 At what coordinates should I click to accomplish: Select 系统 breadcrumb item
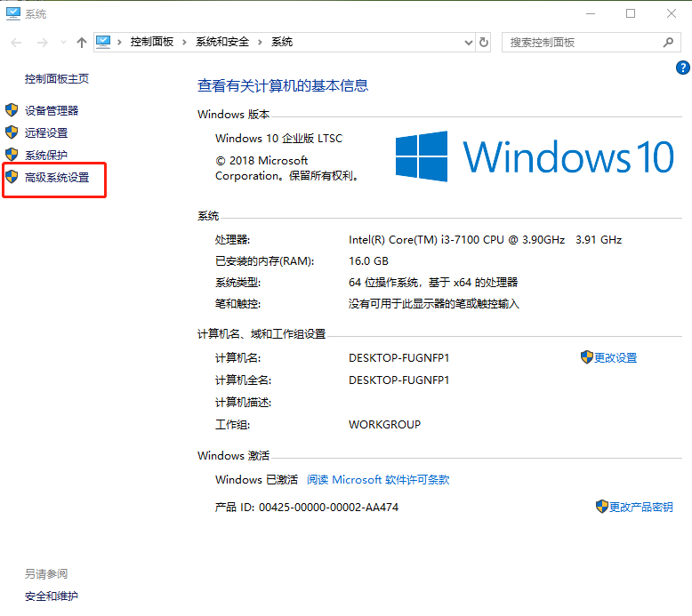click(282, 42)
